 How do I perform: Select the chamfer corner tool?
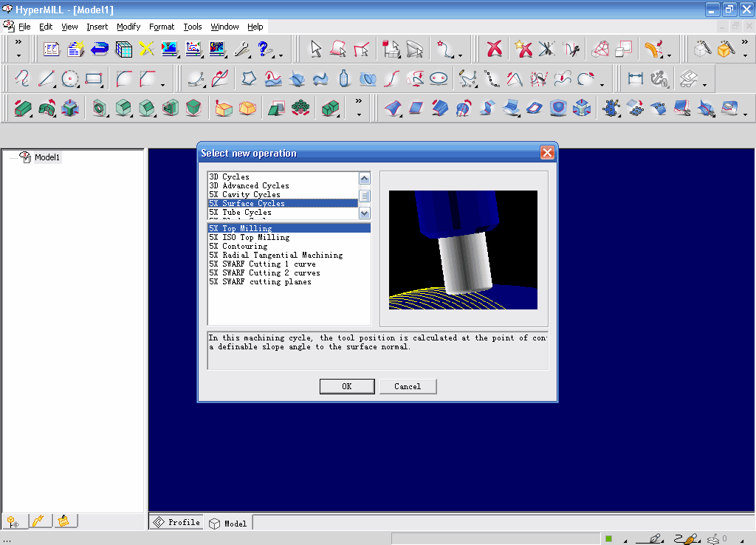point(148,78)
